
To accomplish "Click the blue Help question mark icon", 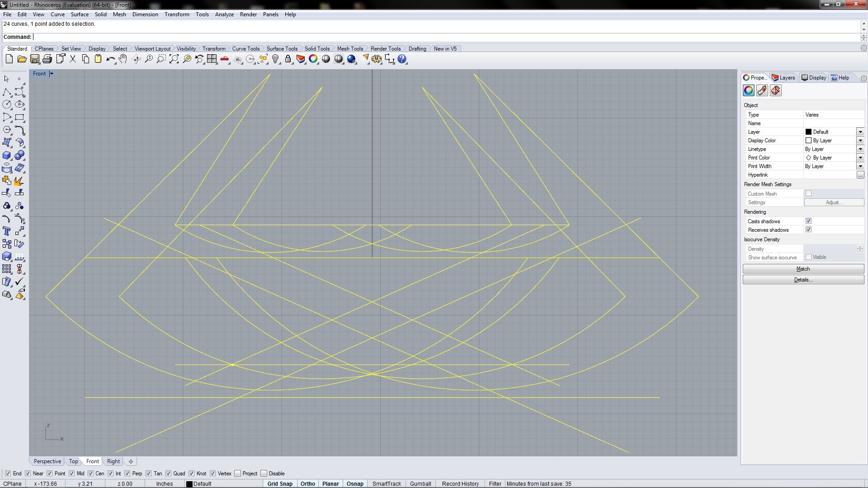I will click(x=402, y=59).
